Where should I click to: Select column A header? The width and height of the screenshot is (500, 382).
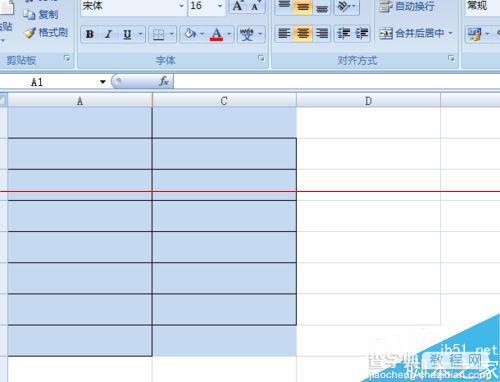tap(80, 101)
